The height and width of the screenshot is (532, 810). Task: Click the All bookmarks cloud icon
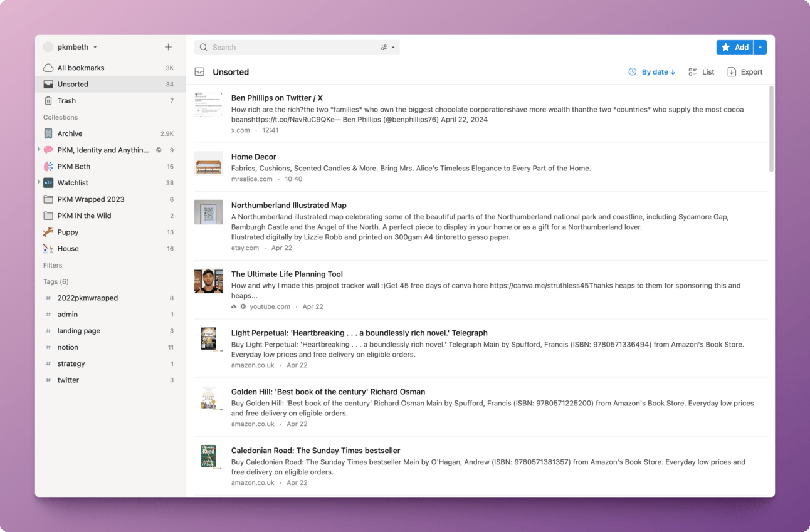pos(48,68)
